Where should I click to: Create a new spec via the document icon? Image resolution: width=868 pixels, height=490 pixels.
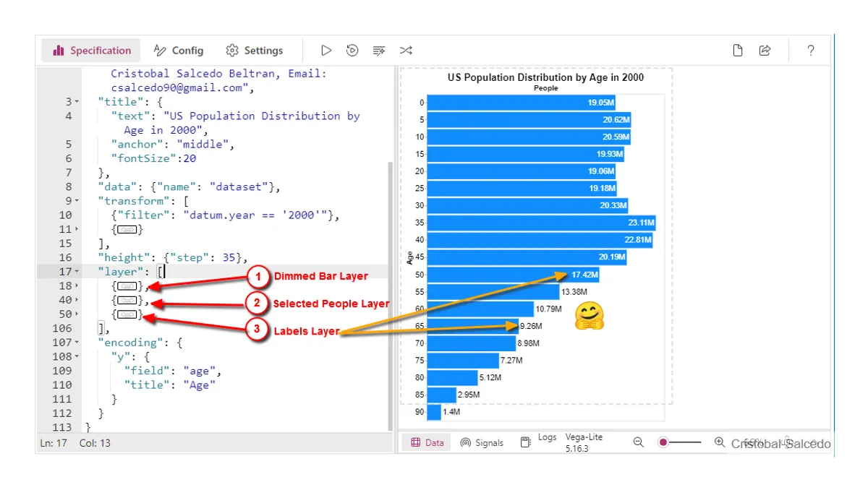tap(737, 50)
